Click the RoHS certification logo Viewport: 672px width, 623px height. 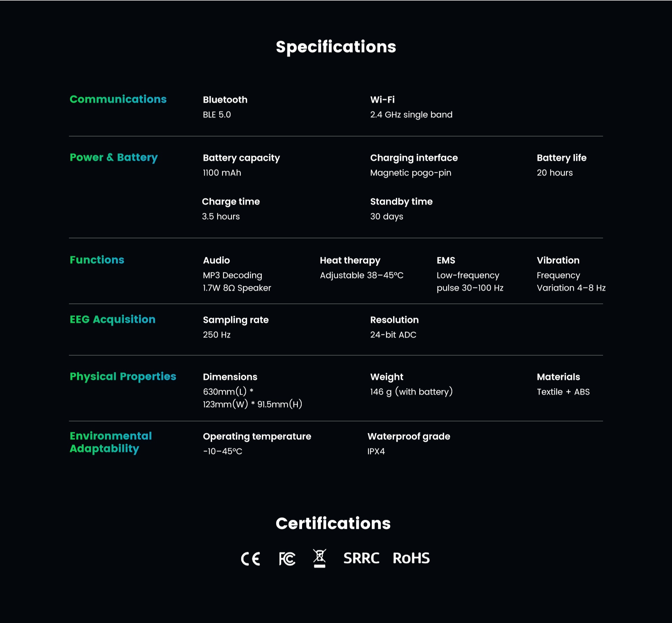(x=411, y=558)
